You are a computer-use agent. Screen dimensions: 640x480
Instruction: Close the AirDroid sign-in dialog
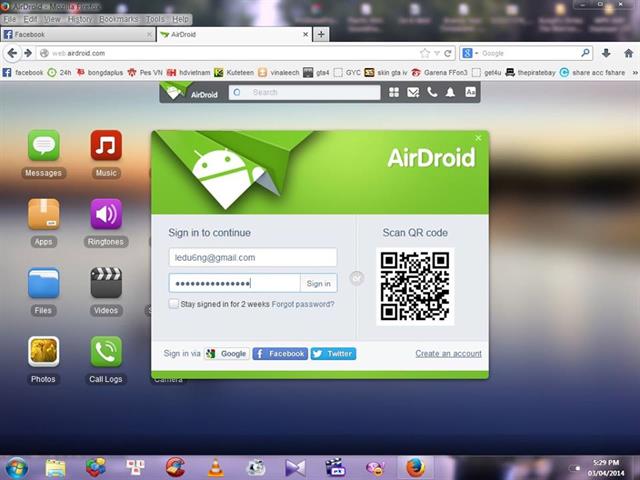tap(478, 138)
